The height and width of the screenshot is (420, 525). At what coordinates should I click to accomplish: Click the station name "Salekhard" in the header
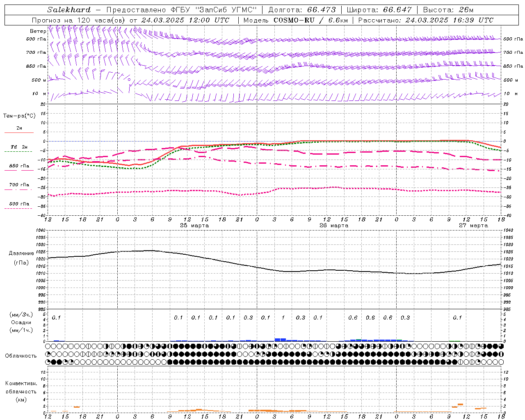[69, 9]
